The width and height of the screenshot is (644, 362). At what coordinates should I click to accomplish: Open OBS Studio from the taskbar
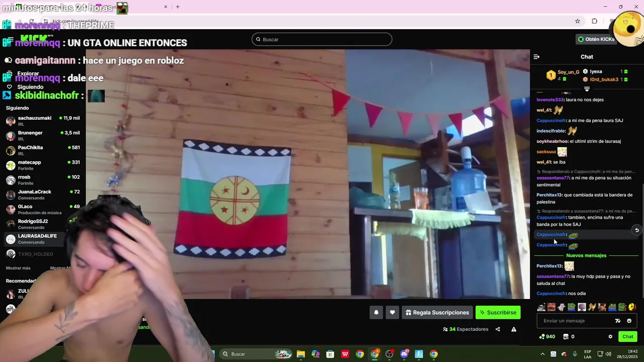389,354
